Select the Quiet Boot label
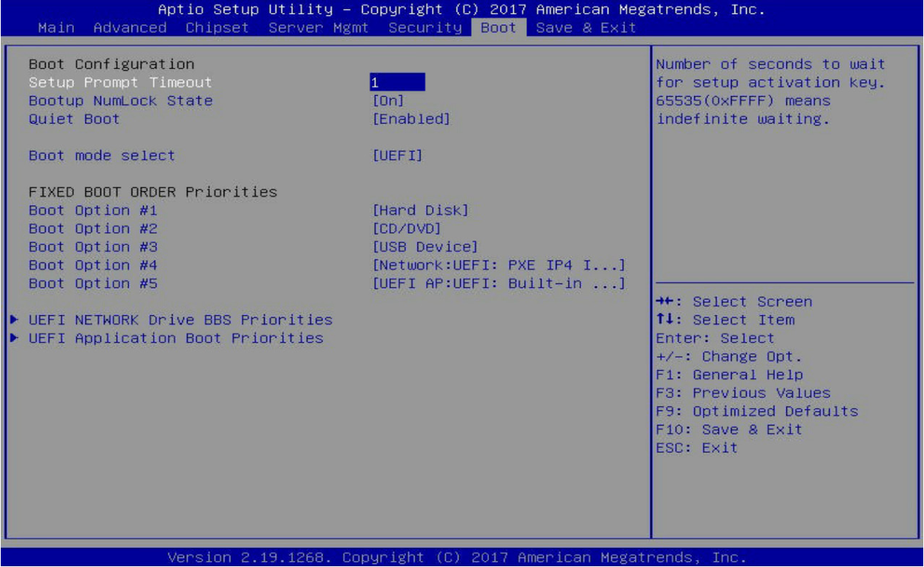The height and width of the screenshot is (567, 924). pyautogui.click(x=74, y=119)
